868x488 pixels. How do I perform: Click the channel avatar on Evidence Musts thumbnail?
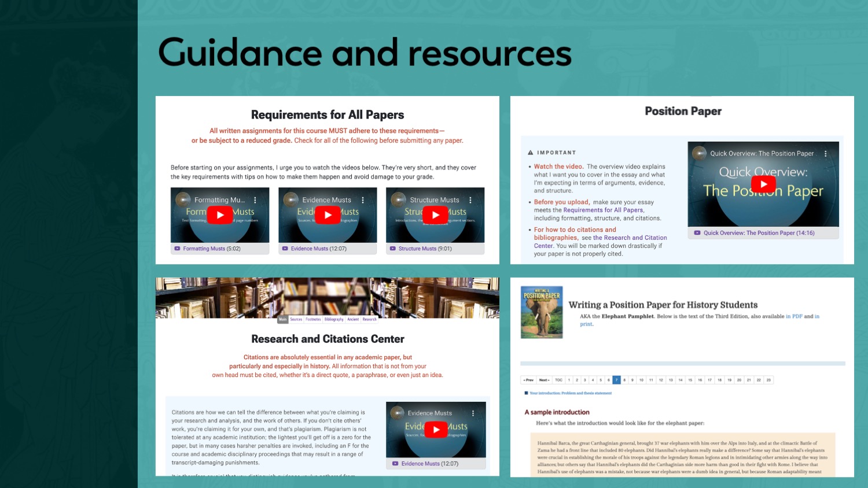(x=291, y=199)
